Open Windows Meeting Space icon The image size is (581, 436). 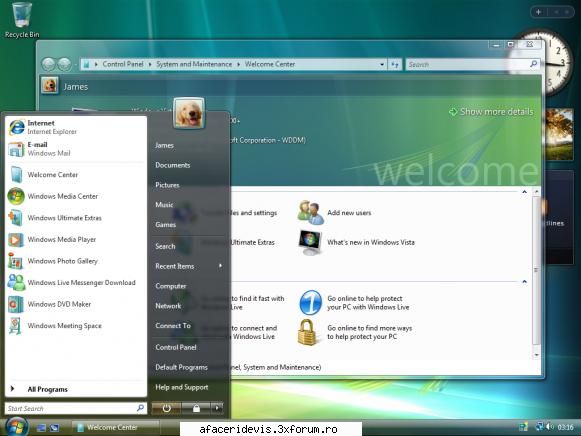(x=16, y=326)
